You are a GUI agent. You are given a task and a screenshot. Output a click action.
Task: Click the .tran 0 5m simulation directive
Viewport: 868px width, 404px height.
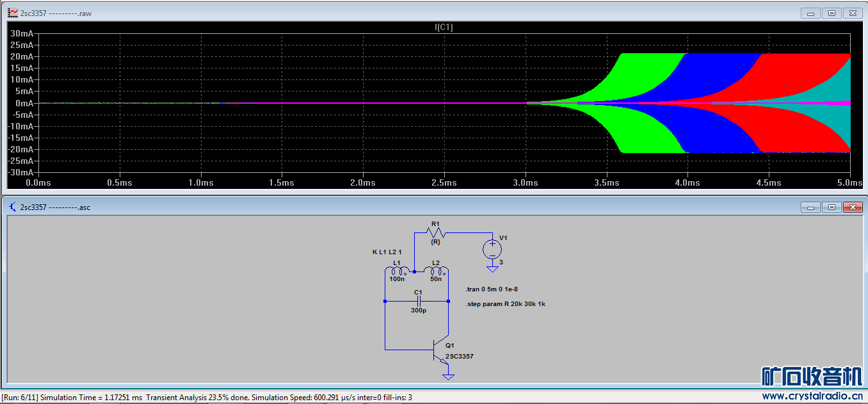point(492,289)
